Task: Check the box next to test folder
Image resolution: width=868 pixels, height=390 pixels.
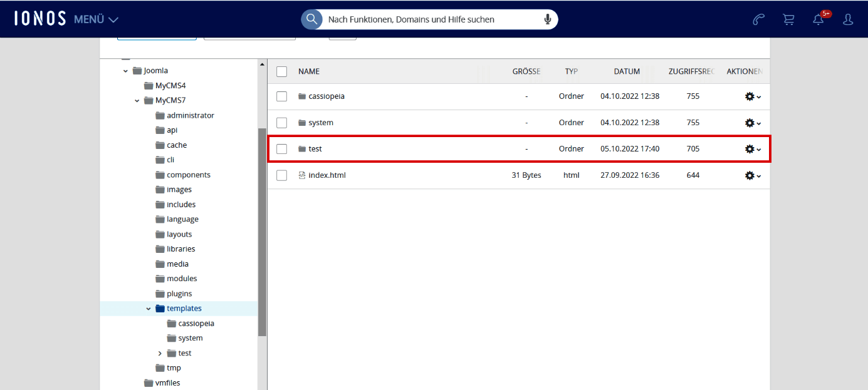Action: pyautogui.click(x=282, y=149)
